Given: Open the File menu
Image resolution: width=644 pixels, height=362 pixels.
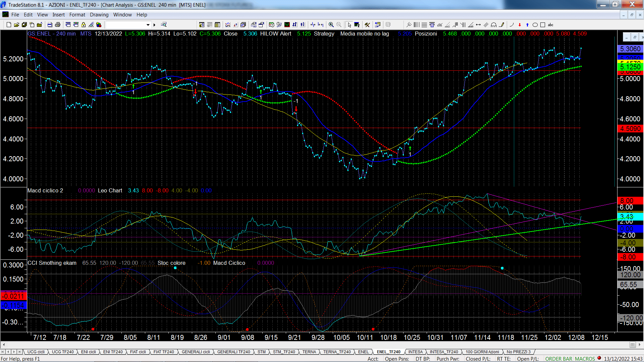Looking at the screenshot, I should click(15, 15).
